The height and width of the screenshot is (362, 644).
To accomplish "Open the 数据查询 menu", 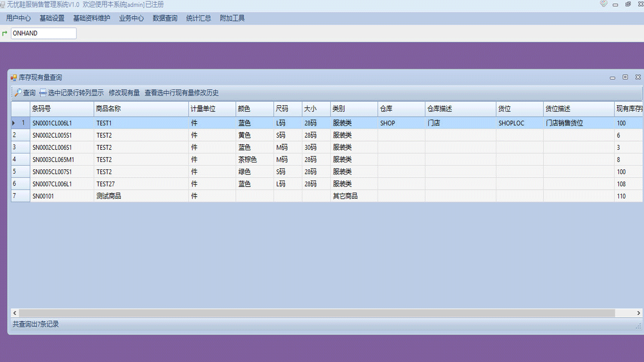I will pos(165,18).
